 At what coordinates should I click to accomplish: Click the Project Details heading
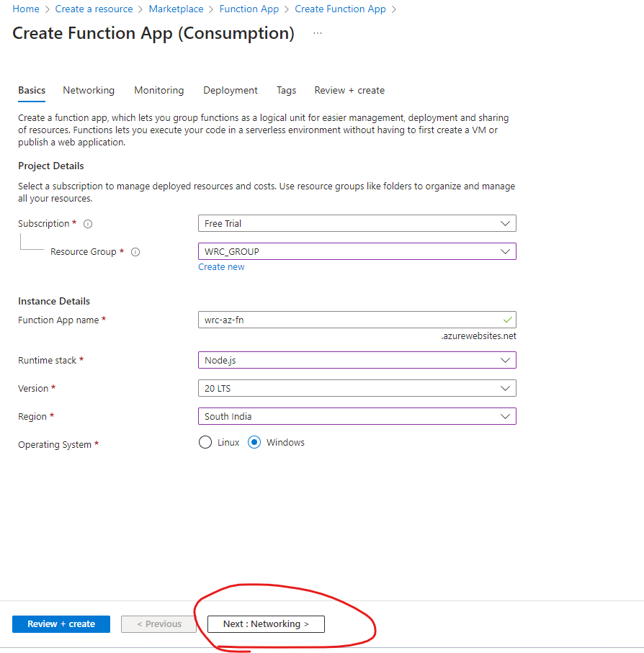point(51,166)
